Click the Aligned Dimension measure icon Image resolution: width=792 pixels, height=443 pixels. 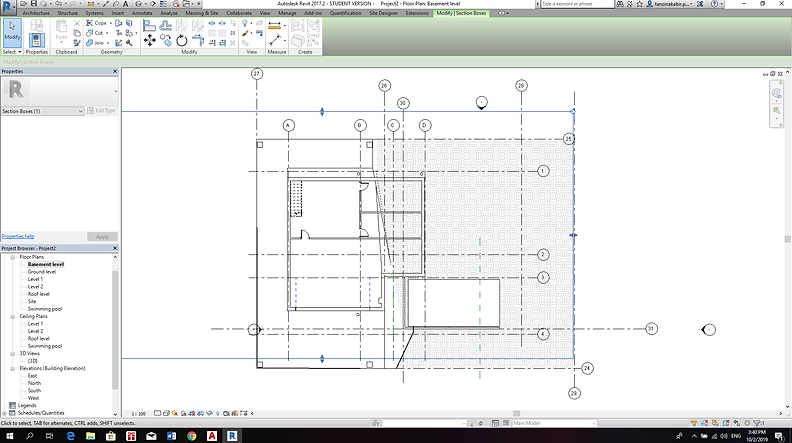[x=275, y=25]
